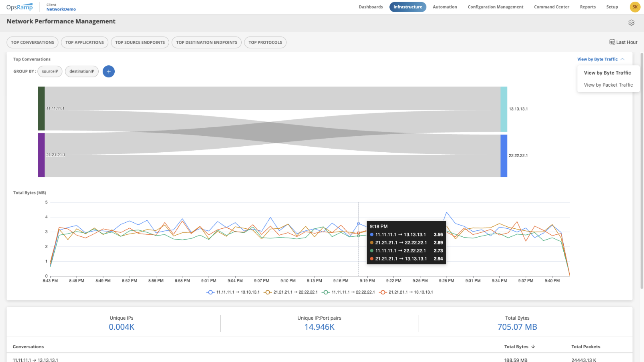Click the 9:18 PM blue data point
The height and width of the screenshot is (362, 644).
tap(358, 223)
